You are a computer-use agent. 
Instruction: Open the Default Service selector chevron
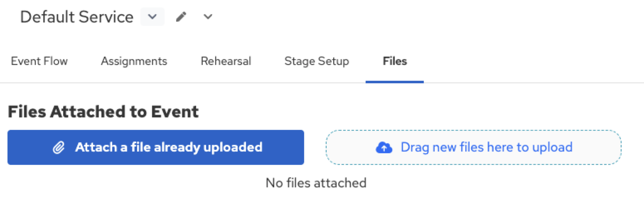pyautogui.click(x=152, y=17)
